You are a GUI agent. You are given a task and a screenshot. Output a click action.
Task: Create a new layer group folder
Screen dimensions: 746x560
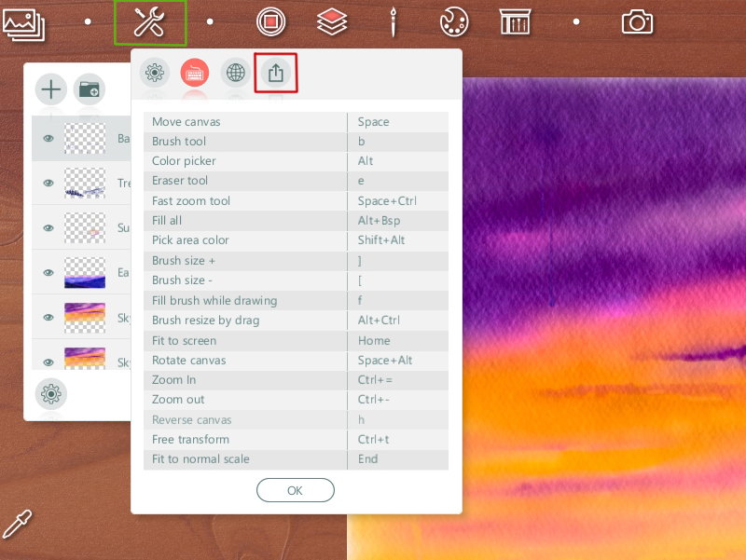point(89,89)
